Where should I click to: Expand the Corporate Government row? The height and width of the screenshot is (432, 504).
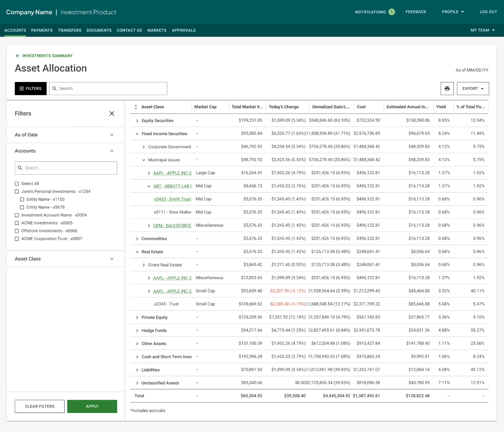point(144,147)
